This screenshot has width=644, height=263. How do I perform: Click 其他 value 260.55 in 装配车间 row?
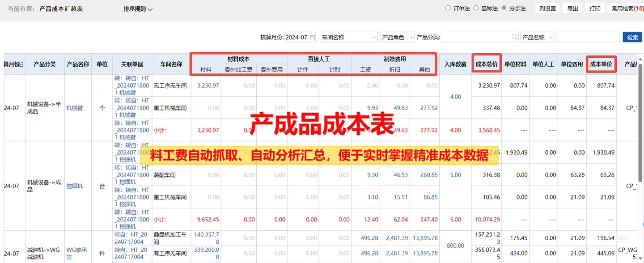(x=429, y=175)
